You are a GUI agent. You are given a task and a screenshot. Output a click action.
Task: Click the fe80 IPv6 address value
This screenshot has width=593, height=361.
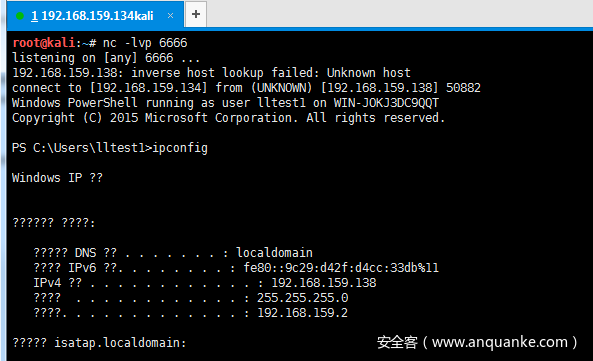coord(341,268)
